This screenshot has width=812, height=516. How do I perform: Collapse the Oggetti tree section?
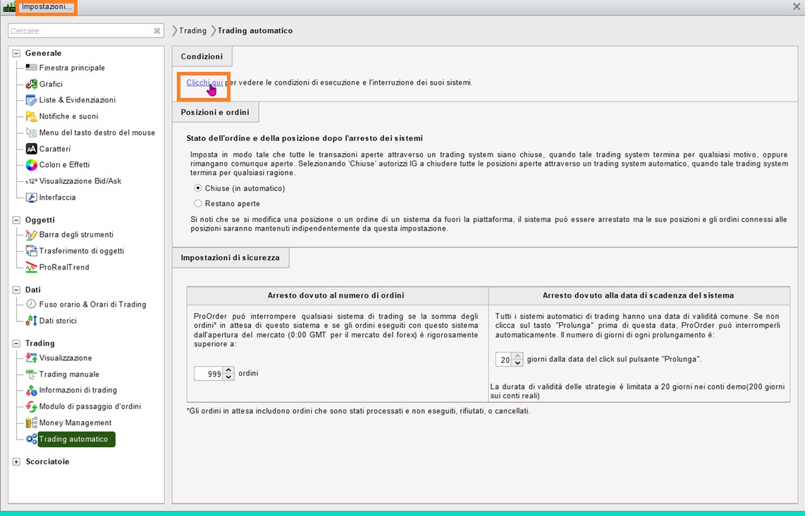[17, 220]
